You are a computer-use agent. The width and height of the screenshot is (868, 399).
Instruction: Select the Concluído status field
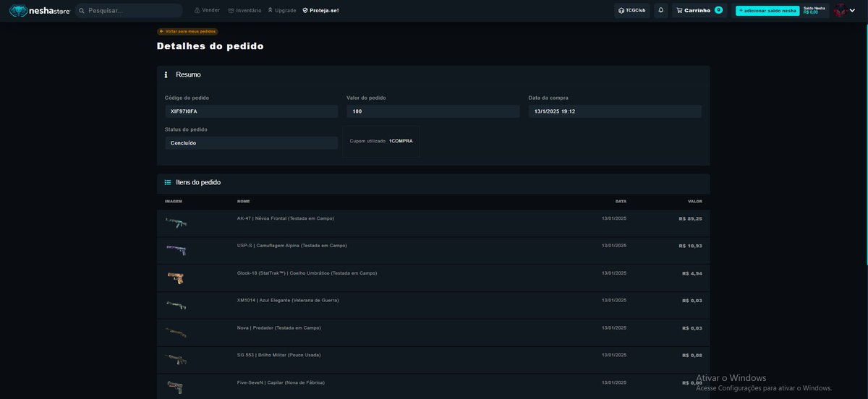(x=251, y=143)
